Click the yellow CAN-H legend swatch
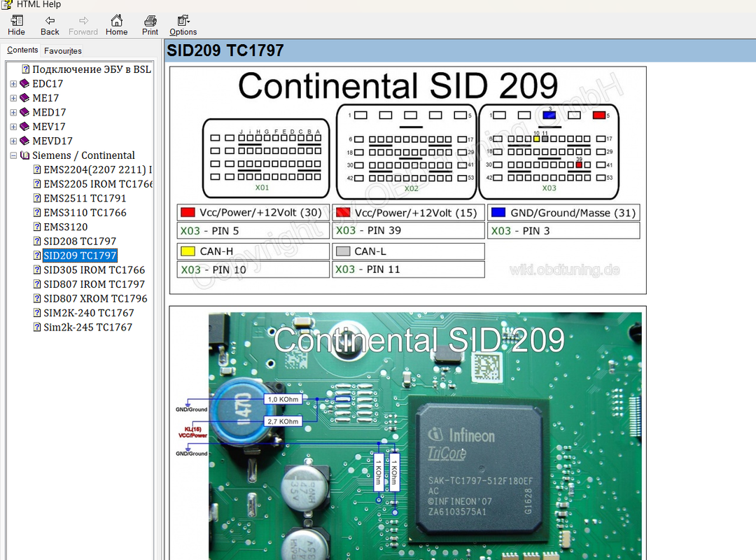Screen dimensions: 756x560 pos(188,251)
